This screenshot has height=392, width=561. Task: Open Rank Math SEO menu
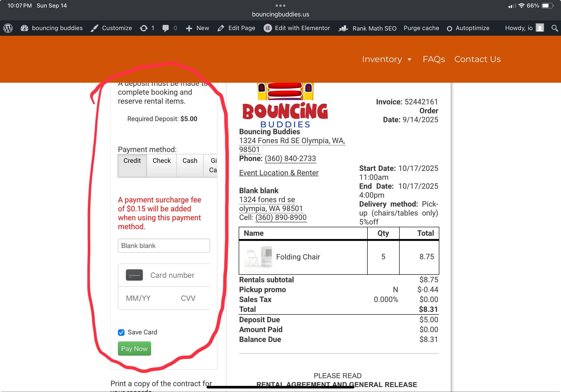click(x=367, y=28)
